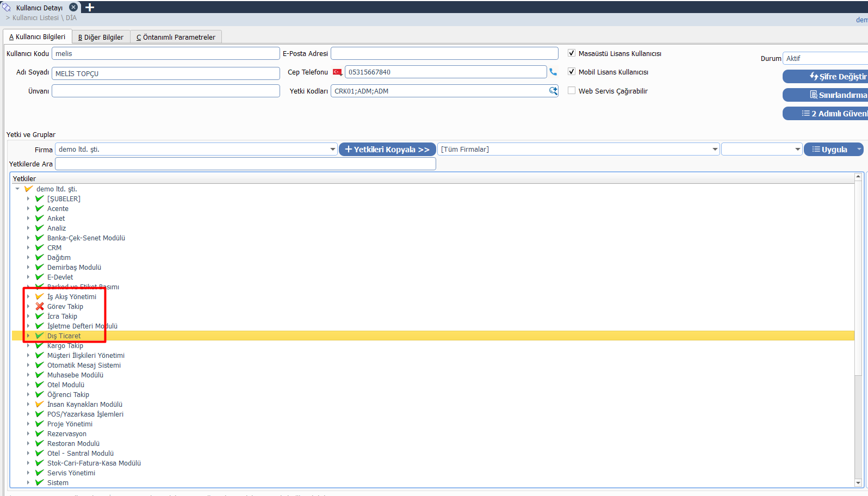Click the plus icon to open new tab
Image resolution: width=868 pixels, height=496 pixels.
pyautogui.click(x=90, y=8)
